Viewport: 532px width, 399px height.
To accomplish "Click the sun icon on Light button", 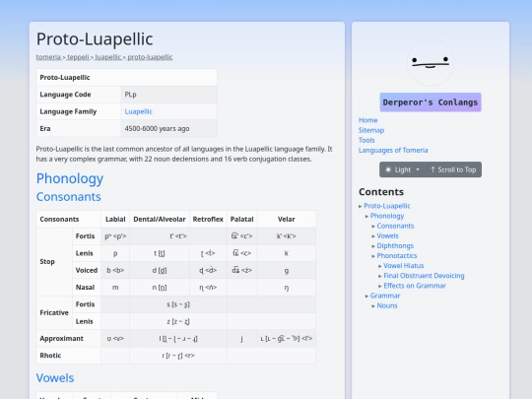I will pyautogui.click(x=388, y=169).
